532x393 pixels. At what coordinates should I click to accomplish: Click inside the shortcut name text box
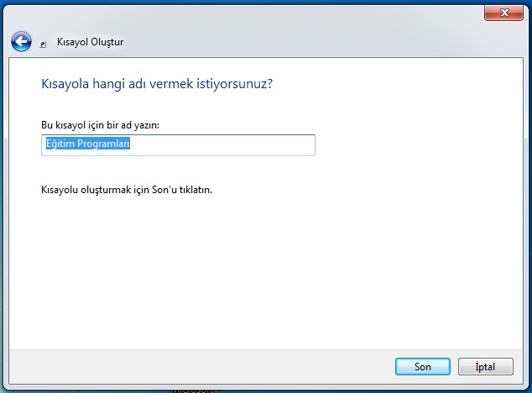[x=178, y=144]
